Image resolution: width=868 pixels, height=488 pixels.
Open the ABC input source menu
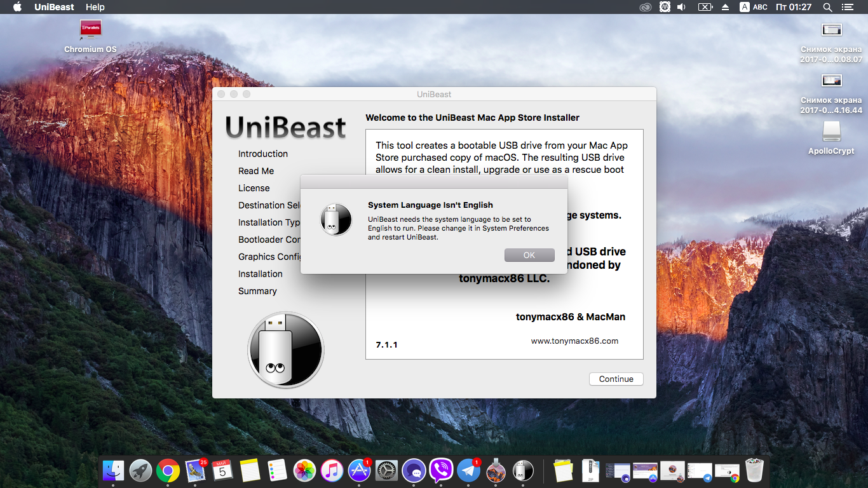(x=754, y=7)
